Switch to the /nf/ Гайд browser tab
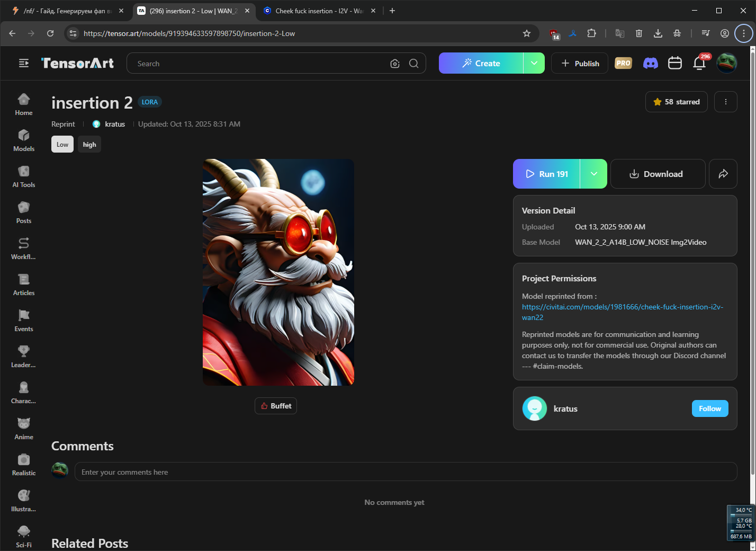 (x=67, y=11)
